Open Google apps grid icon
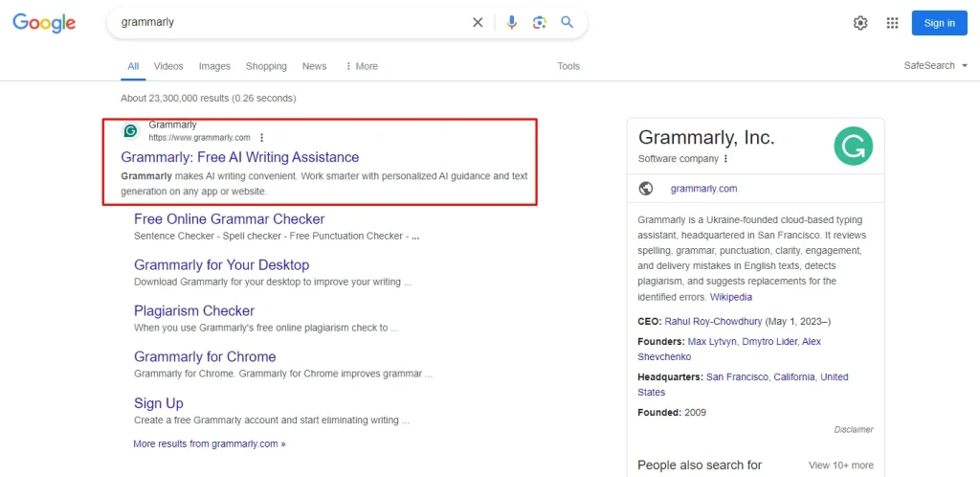 [x=893, y=23]
